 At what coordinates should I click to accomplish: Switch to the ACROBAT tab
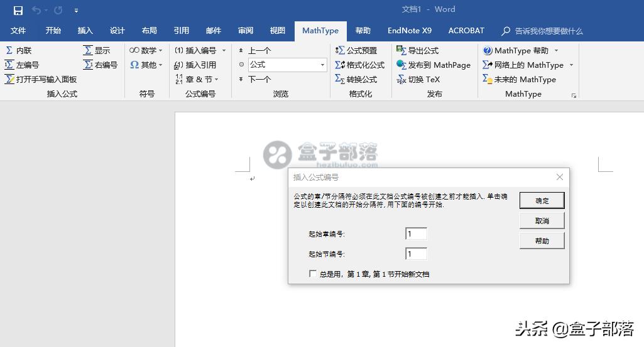(466, 31)
